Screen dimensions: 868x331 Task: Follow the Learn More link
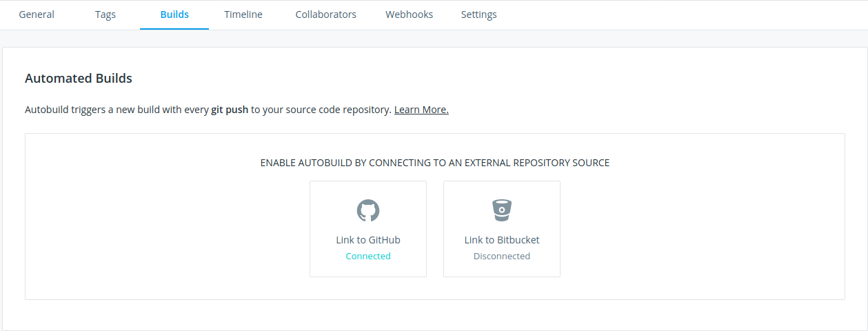[421, 110]
